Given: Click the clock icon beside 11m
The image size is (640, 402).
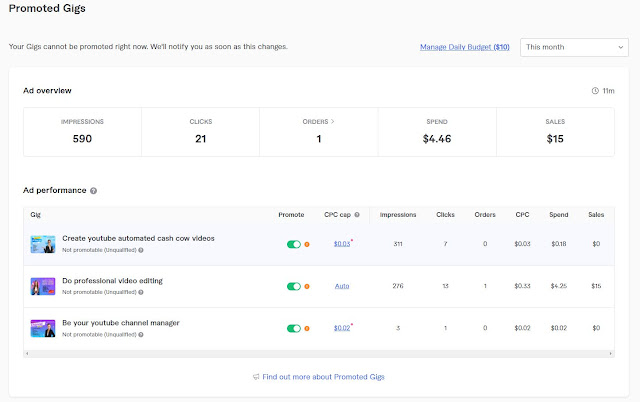Looking at the screenshot, I should (x=595, y=91).
